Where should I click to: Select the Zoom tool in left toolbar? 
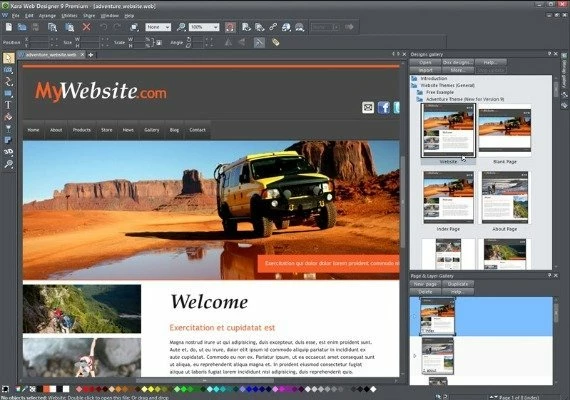(x=8, y=164)
